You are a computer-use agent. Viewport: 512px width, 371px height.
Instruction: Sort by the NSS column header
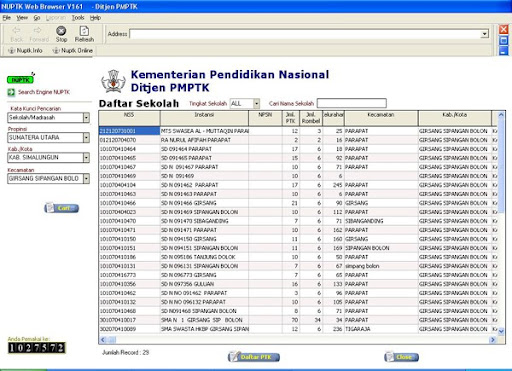[129, 118]
